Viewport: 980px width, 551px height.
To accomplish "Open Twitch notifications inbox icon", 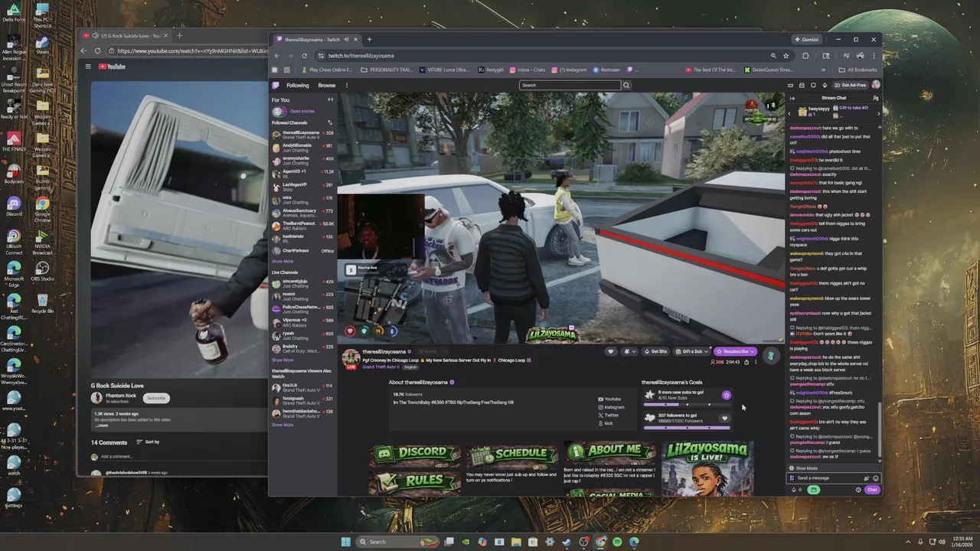I will click(802, 85).
